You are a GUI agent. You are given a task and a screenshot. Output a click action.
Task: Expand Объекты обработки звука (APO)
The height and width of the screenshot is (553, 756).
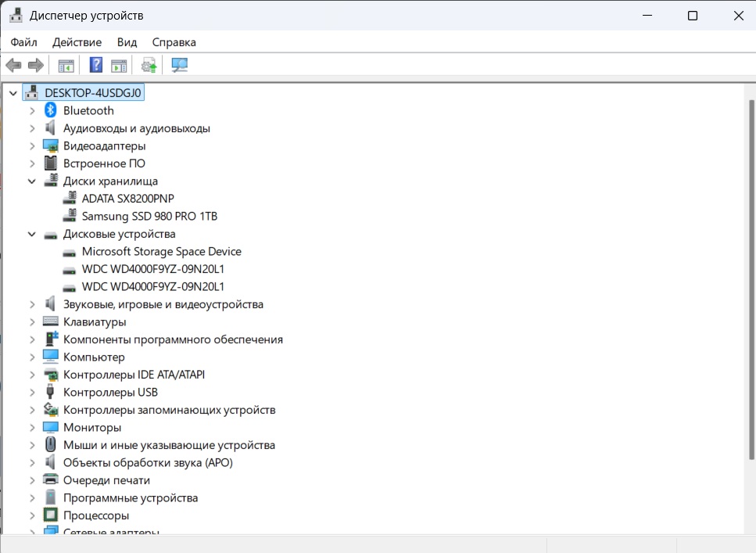[32, 463]
